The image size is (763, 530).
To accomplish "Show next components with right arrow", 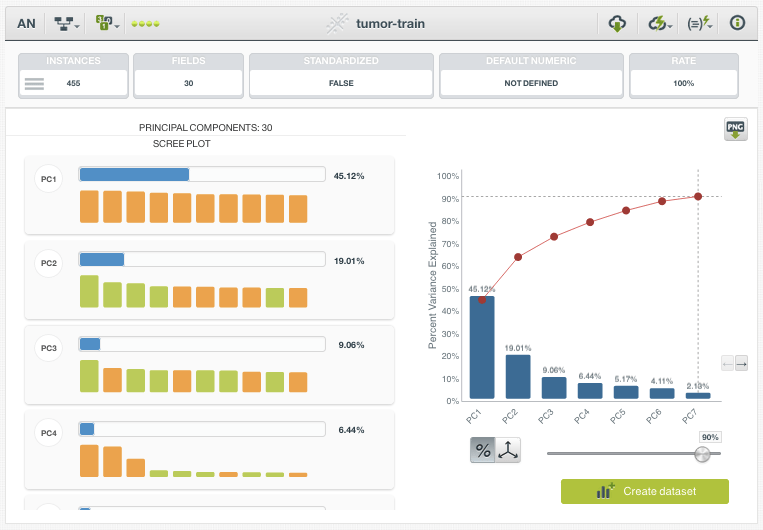I will click(x=742, y=364).
